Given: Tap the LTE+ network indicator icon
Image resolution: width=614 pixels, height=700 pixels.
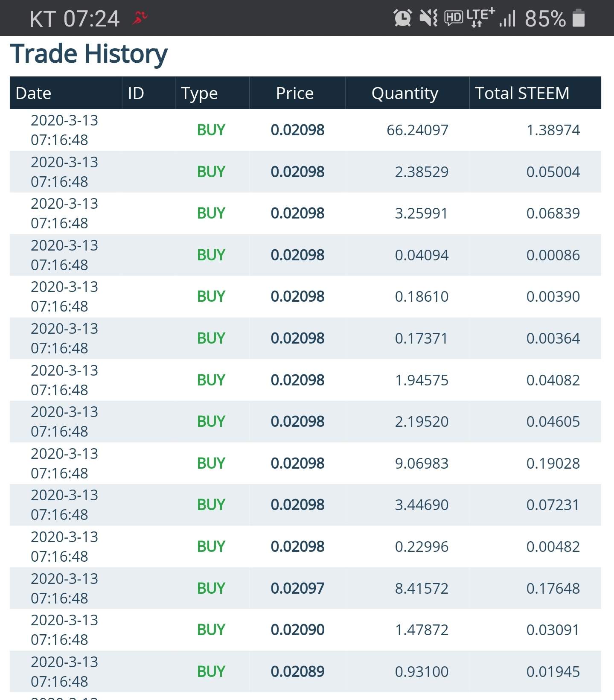Looking at the screenshot, I should point(480,17).
